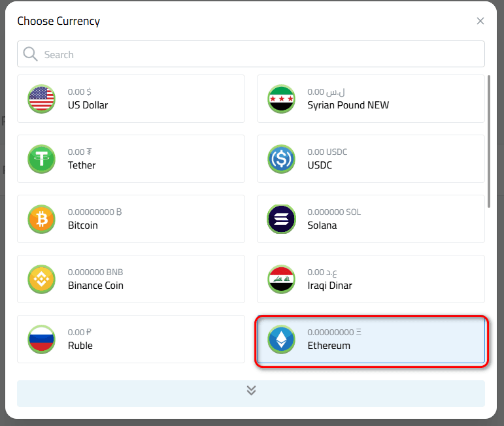Click the magnifying glass search icon
This screenshot has width=504, height=426.
click(30, 54)
